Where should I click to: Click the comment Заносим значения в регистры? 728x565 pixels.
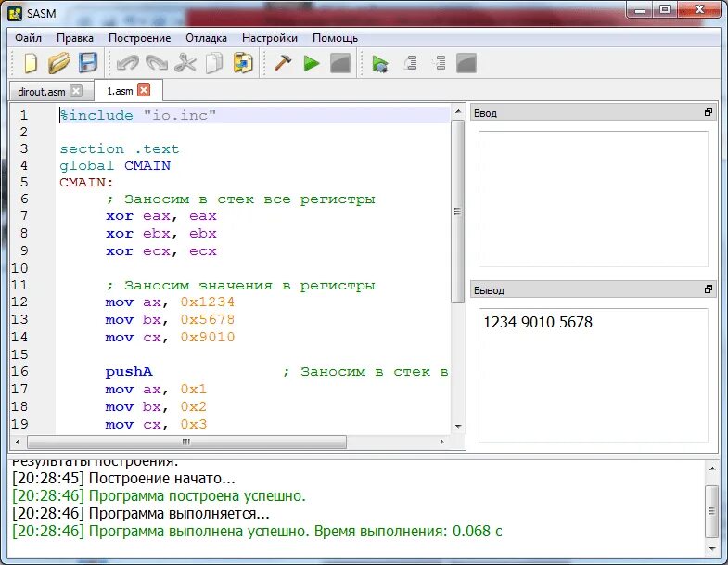coord(240,286)
